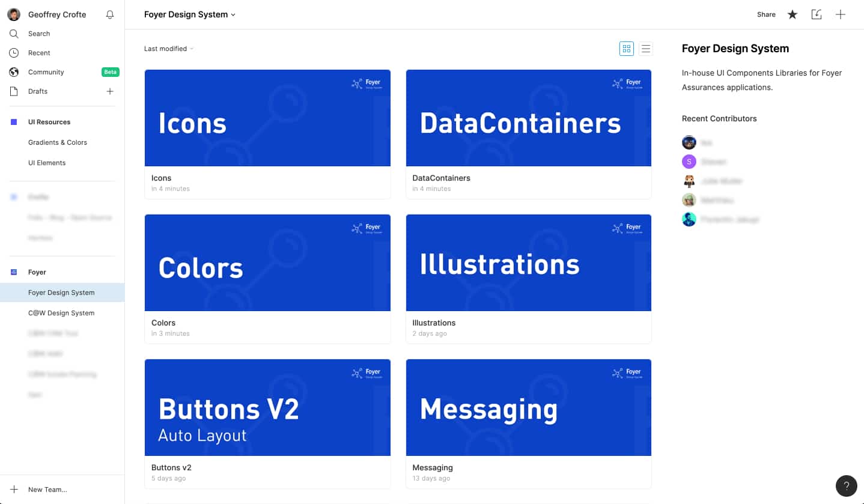Click the Share button
864x504 pixels.
[x=766, y=14]
